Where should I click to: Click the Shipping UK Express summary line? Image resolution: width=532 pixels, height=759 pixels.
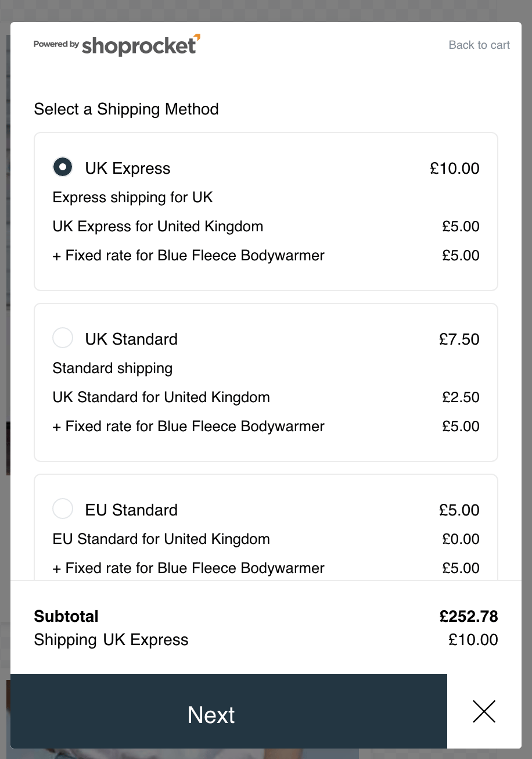pos(111,640)
